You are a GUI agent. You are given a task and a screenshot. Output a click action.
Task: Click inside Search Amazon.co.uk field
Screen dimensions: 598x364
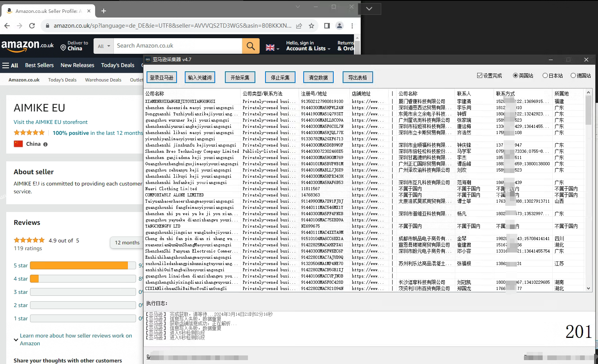coord(178,46)
